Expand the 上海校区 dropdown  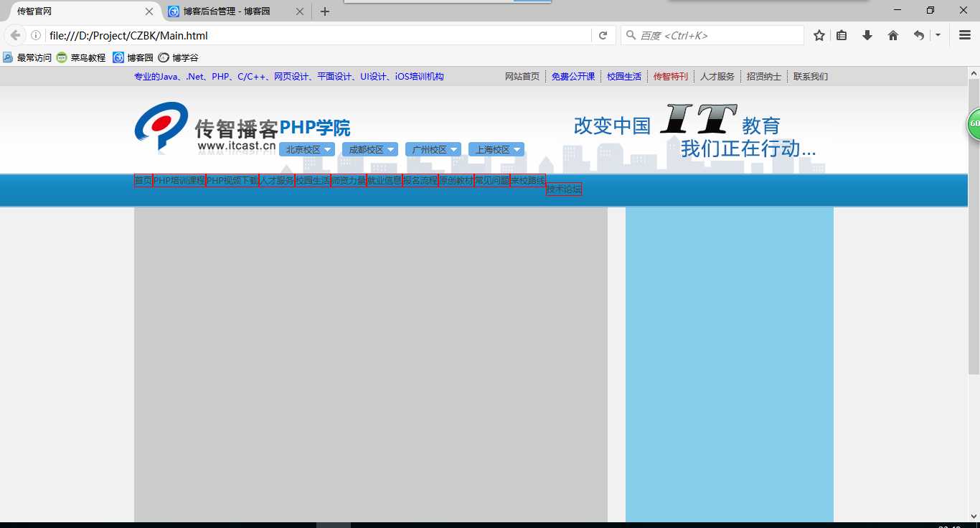coord(496,149)
